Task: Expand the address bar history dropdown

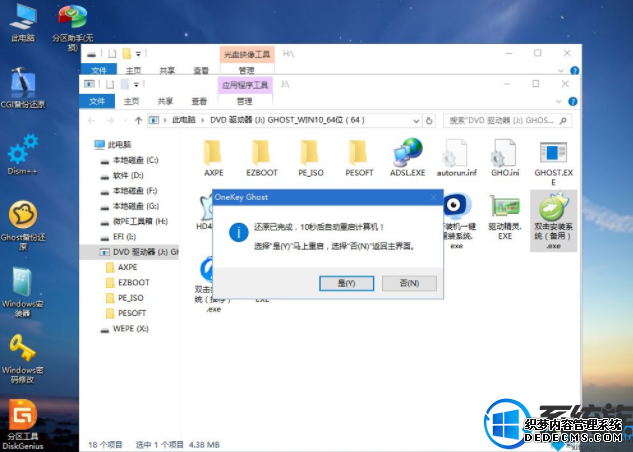Action: pyautogui.click(x=416, y=120)
